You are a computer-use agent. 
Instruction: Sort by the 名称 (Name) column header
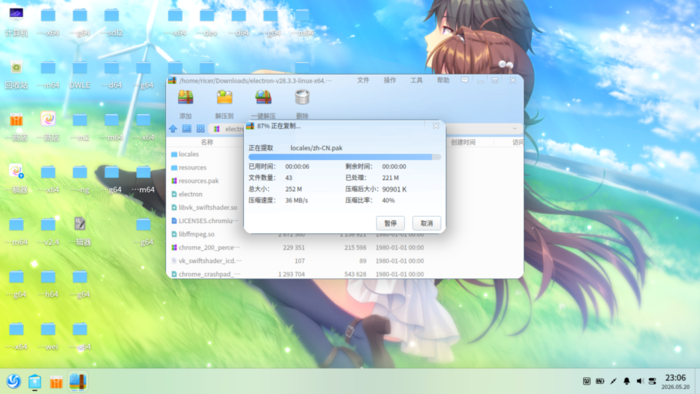point(207,142)
